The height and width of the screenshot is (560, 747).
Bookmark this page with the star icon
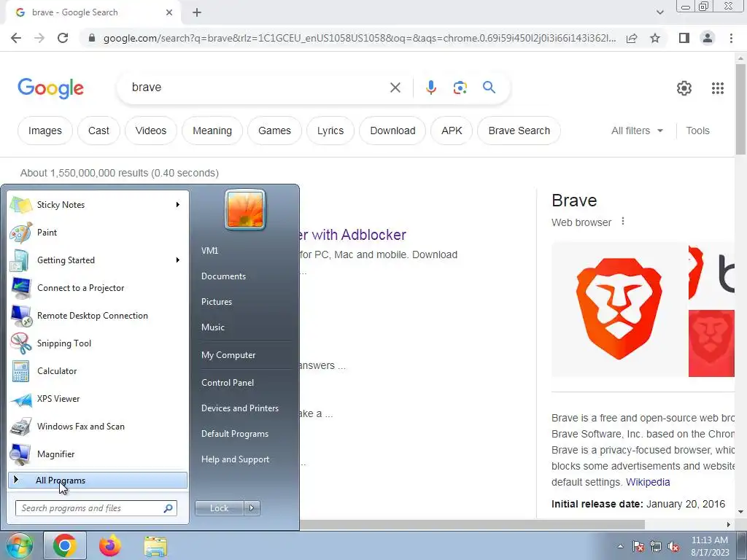[655, 38]
